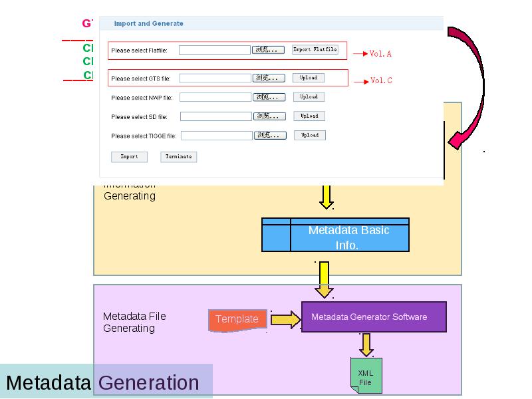The height and width of the screenshot is (399, 532).
Task: Browse for an NWP file
Action: 269,97
